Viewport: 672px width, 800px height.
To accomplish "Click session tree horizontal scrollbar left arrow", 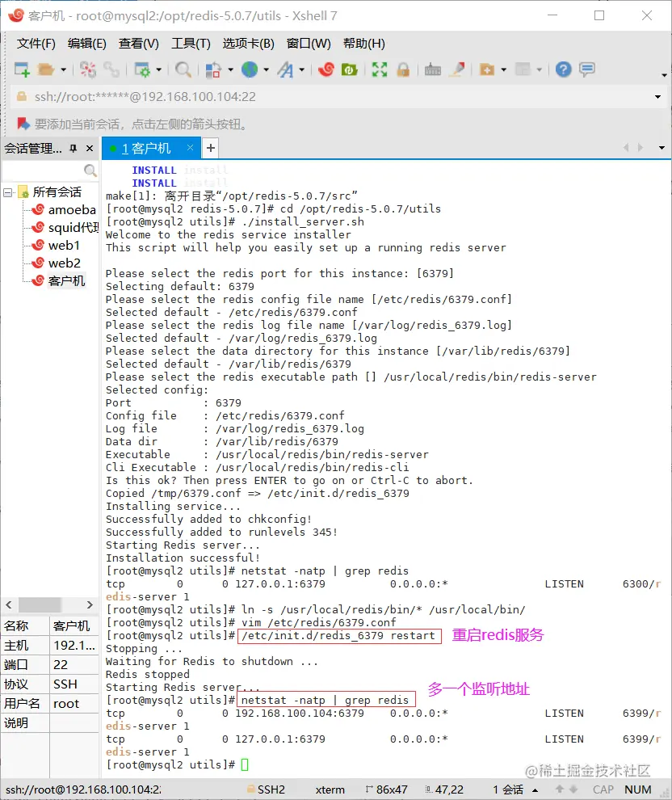I will pos(9,604).
